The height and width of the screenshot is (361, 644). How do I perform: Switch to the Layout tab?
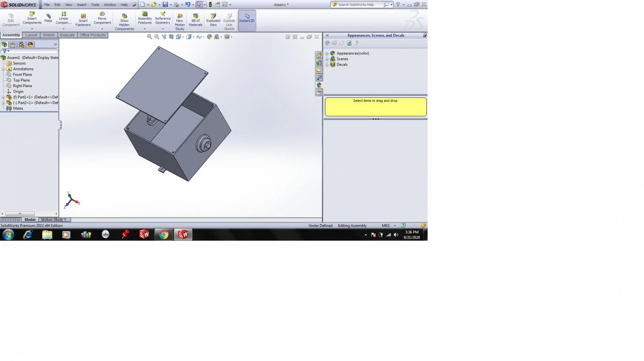tap(31, 35)
